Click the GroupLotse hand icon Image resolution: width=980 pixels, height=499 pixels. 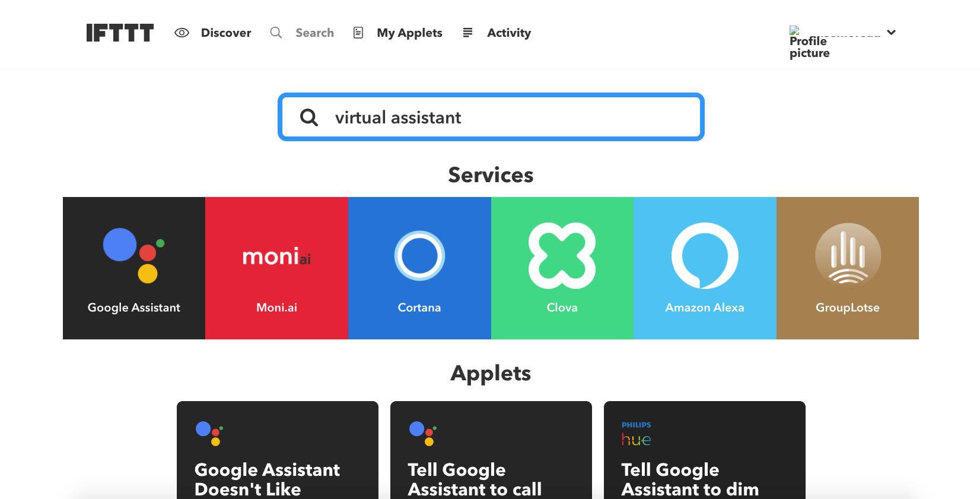(848, 256)
